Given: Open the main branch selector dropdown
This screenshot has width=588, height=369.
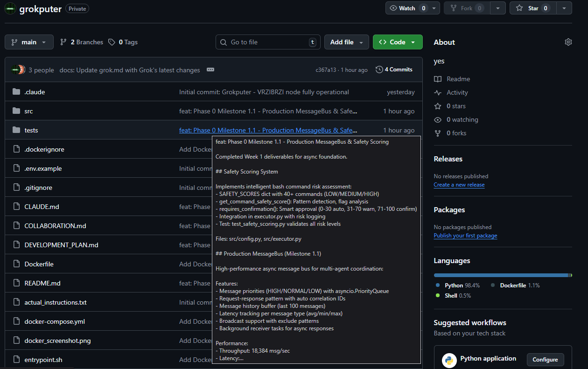Looking at the screenshot, I should 29,42.
